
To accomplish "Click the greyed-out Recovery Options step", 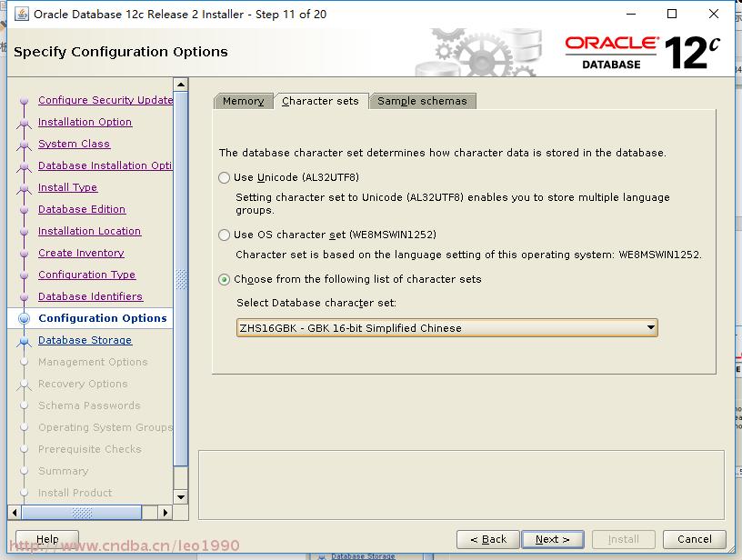I will click(x=83, y=384).
